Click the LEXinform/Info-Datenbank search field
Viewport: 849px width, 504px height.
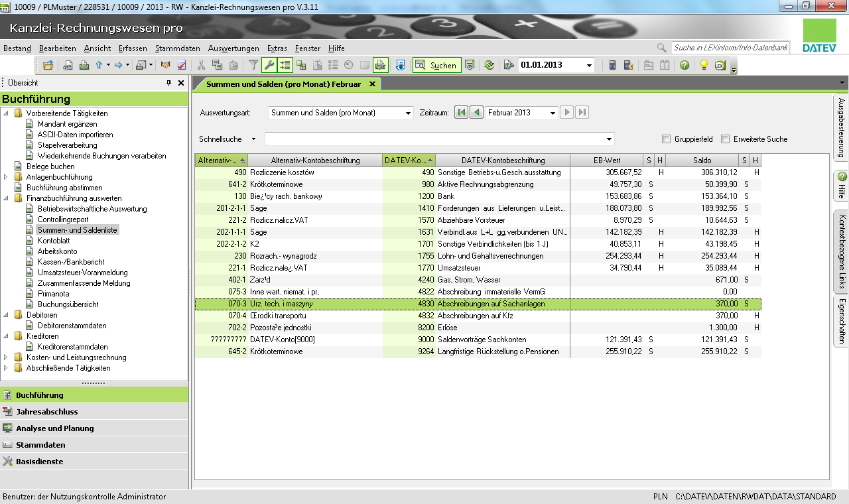(730, 48)
